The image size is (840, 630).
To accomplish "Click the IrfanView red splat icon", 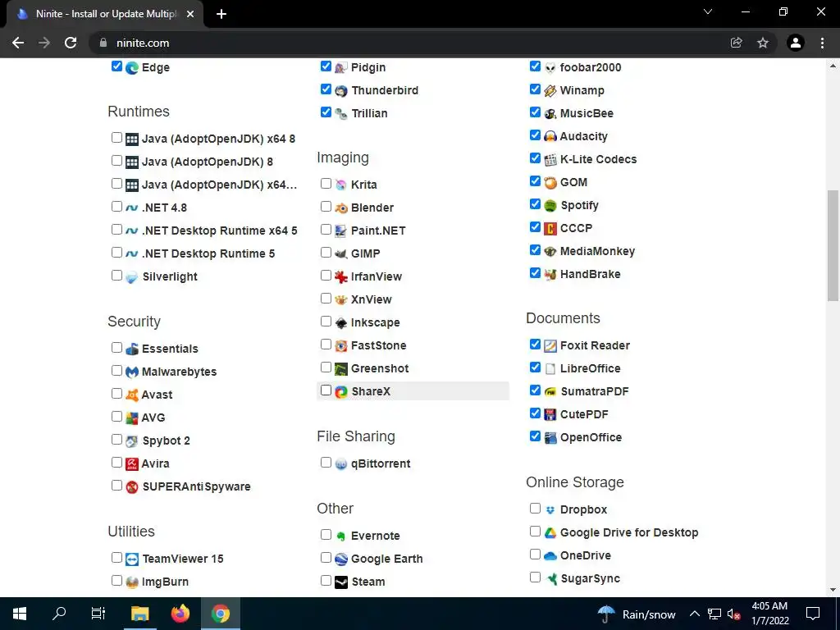I will 341,277.
